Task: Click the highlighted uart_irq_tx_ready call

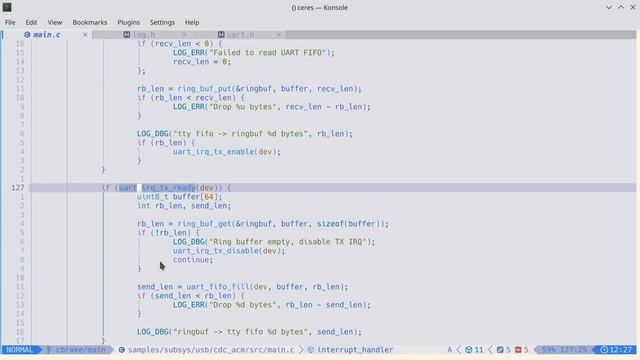Action: pos(157,188)
